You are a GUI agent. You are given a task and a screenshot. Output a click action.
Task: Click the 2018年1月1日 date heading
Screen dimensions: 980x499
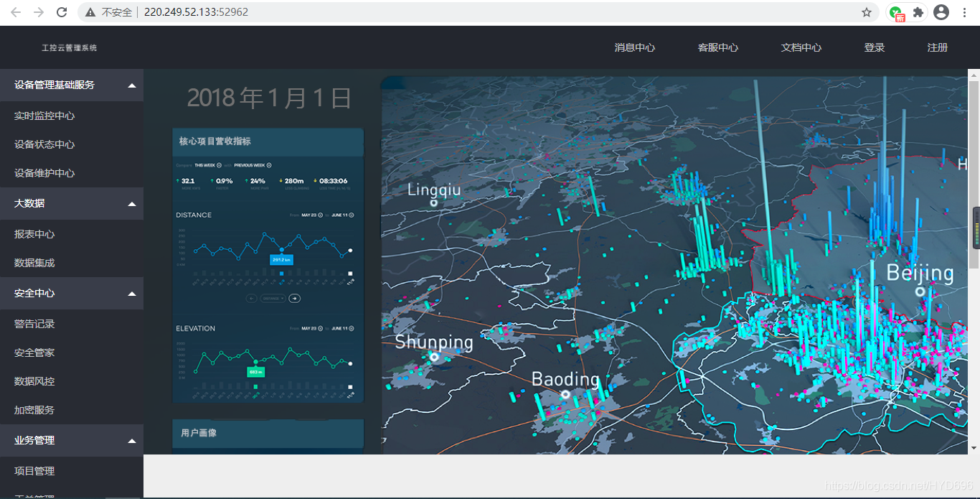[269, 98]
